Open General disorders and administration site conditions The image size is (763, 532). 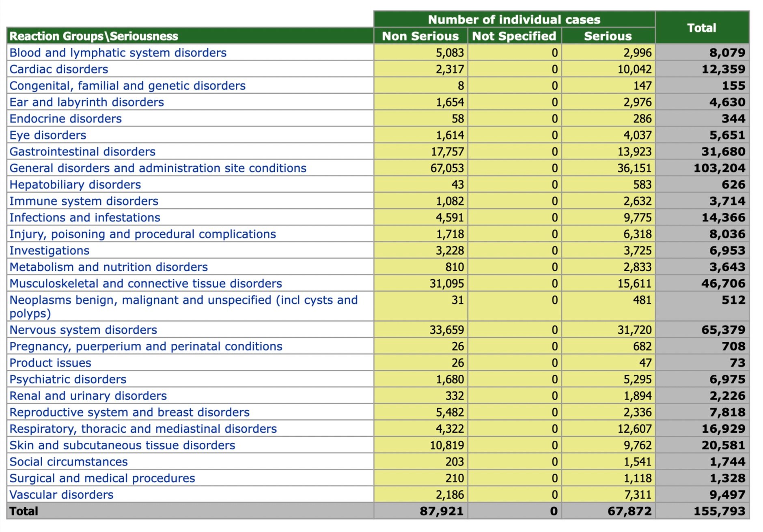click(x=158, y=168)
